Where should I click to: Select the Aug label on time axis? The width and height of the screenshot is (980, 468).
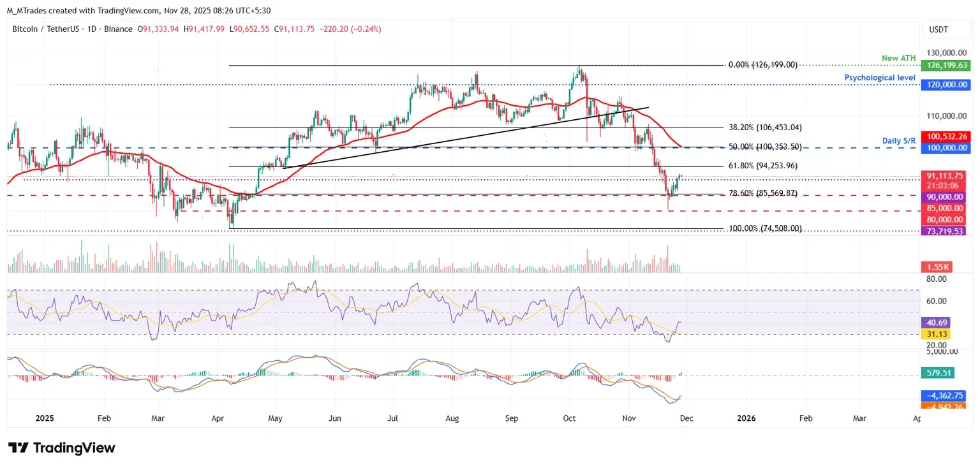click(x=451, y=418)
